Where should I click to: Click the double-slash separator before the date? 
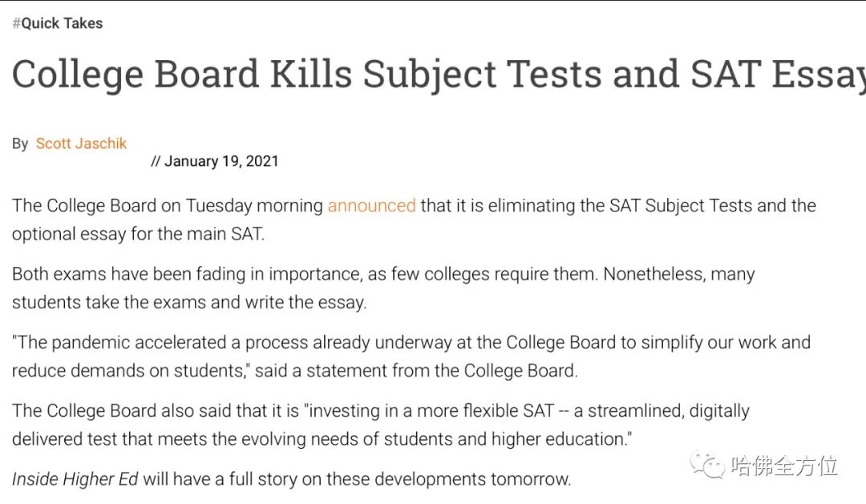[156, 161]
